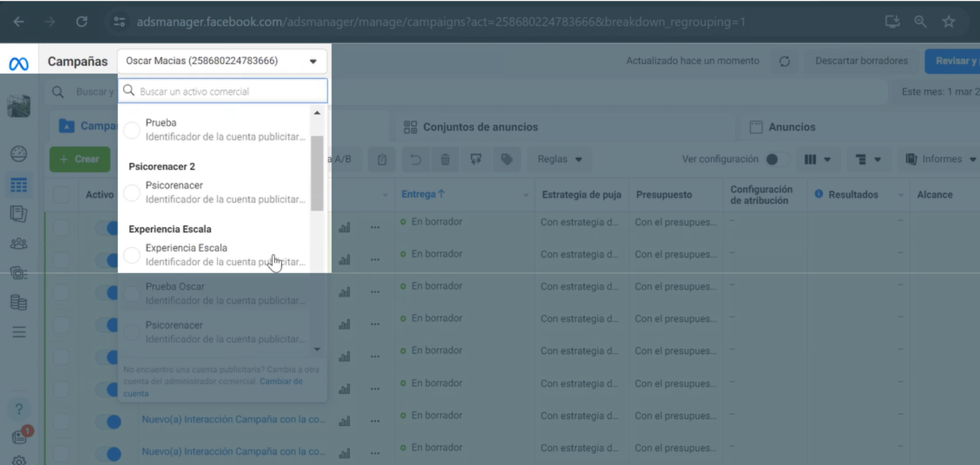This screenshot has width=980, height=465.
Task: Open three-dots menu for first En borrador row
Action: pyautogui.click(x=375, y=228)
